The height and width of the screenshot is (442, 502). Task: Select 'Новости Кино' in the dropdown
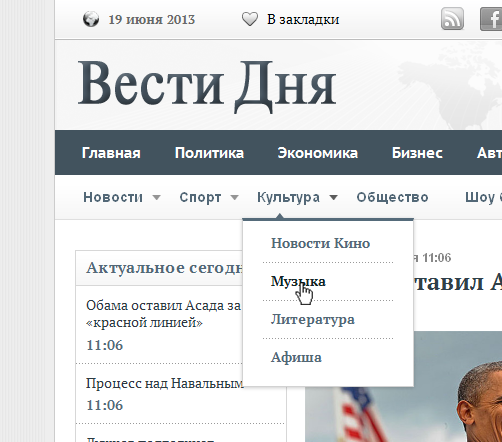320,243
